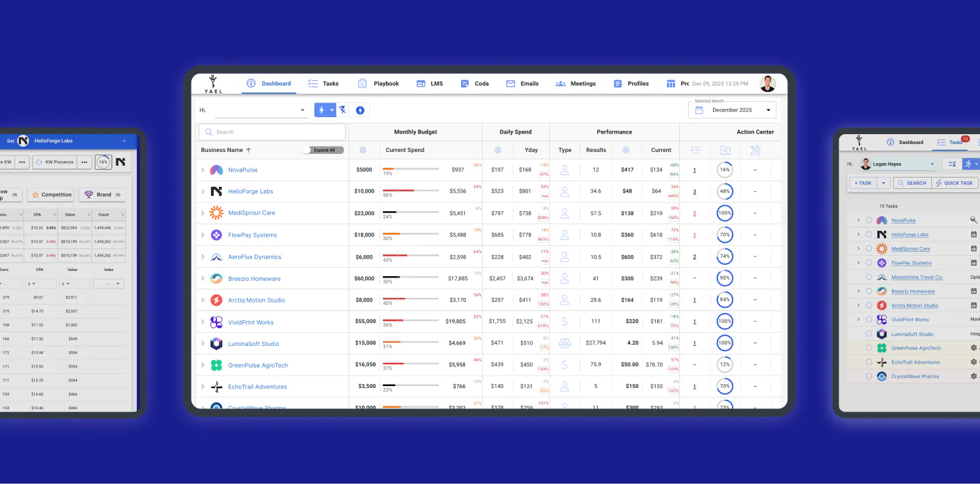Viewport: 980px width, 484px height.
Task: Click the checklist filter icon in right Tasks window
Action: 952,164
